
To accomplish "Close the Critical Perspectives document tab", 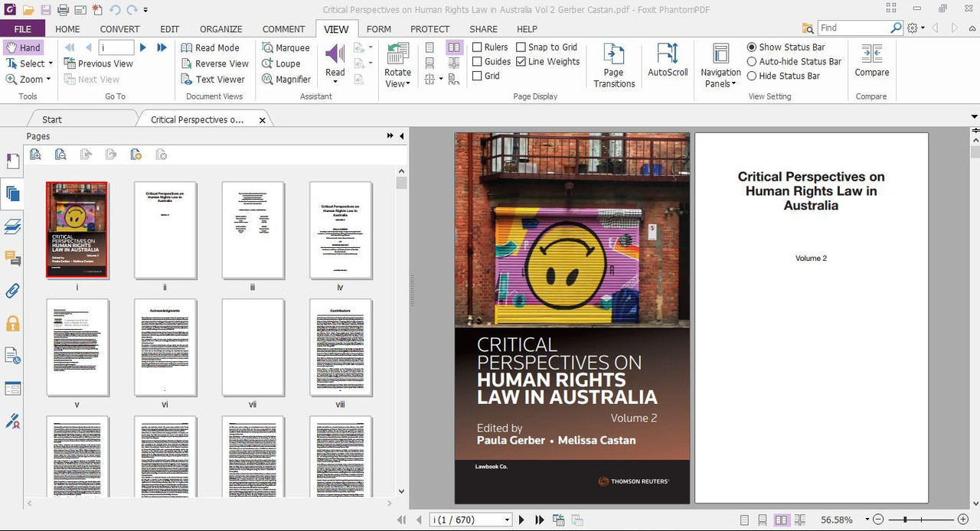I will tap(263, 120).
